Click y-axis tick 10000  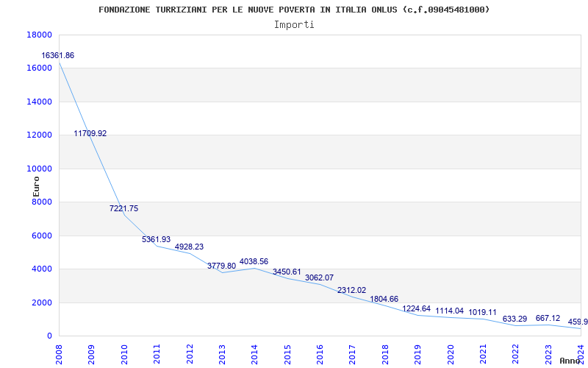(x=39, y=169)
